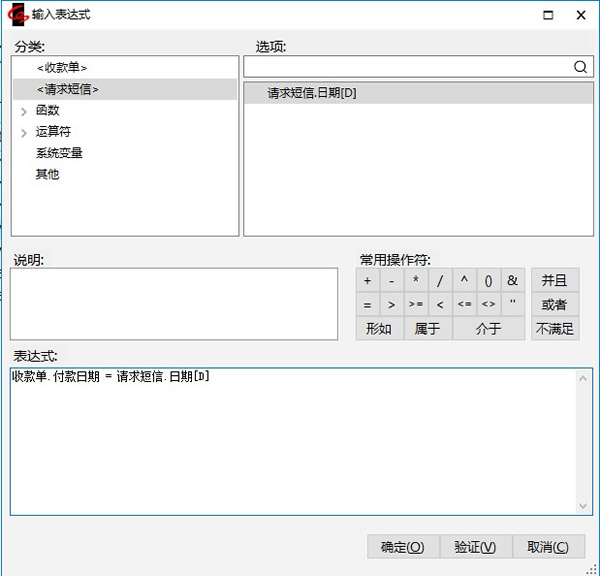Expand the 函数 category node

[x=23, y=111]
